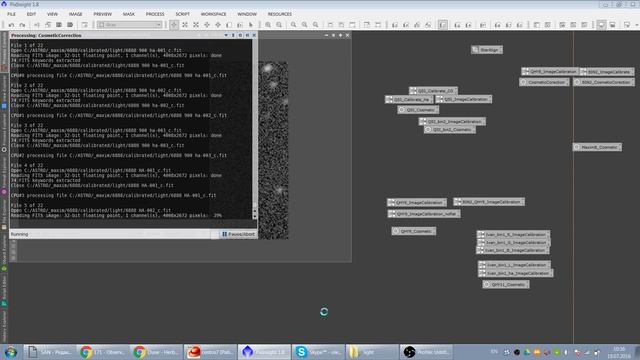Open the Windows Start button
640x360 pixels.
pyautogui.click(x=11, y=352)
